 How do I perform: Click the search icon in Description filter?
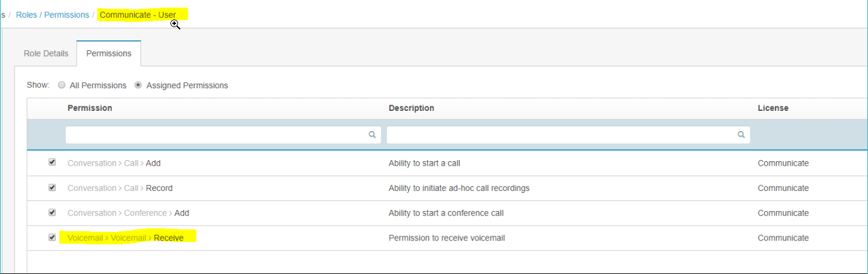coord(742,135)
